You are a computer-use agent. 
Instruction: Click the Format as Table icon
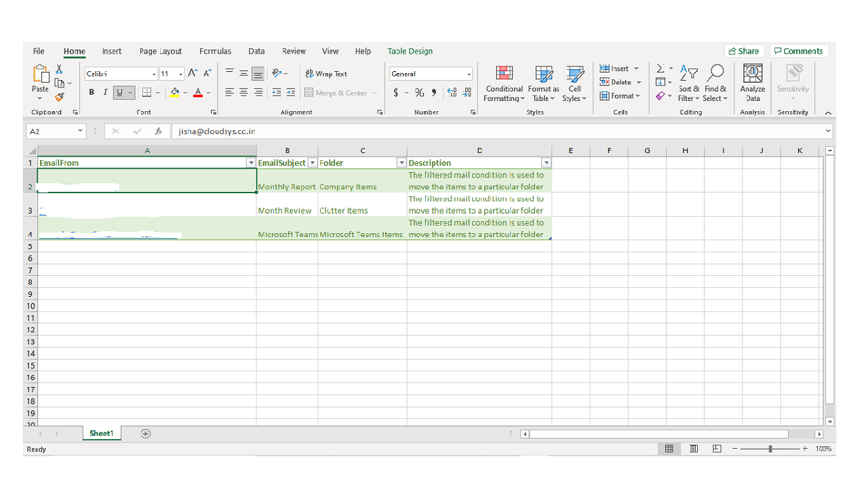(544, 75)
